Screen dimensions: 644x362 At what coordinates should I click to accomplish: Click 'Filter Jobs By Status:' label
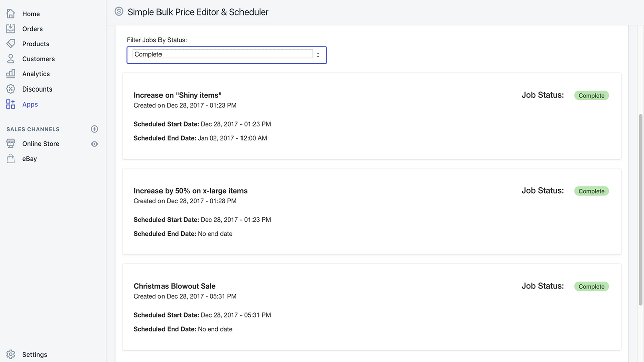157,40
